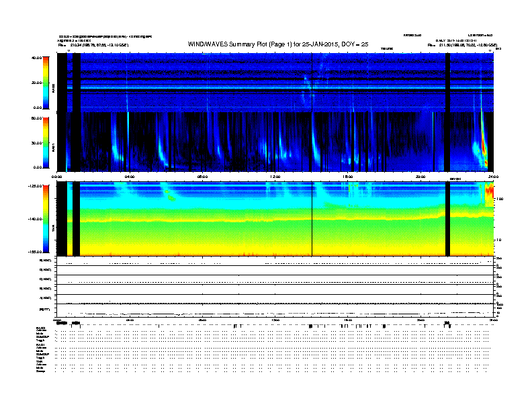Click 04:00 tick label below RAD1 spectrogram
The width and height of the screenshot is (532, 411).
(x=130, y=177)
